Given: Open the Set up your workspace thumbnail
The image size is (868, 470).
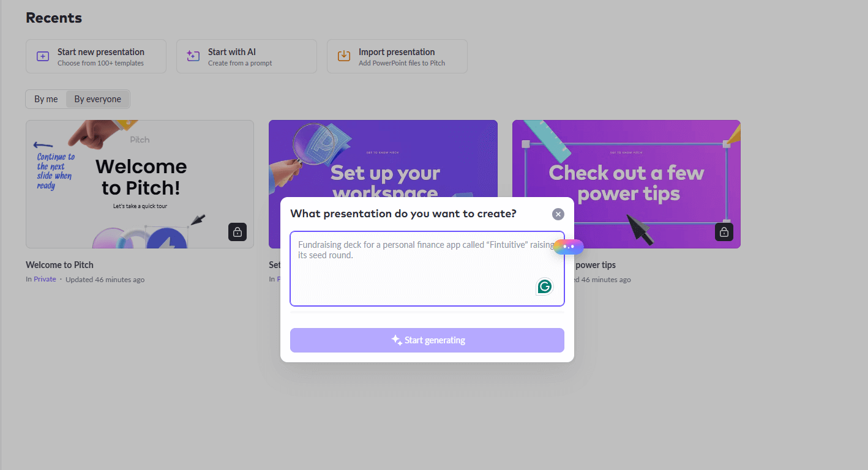Looking at the screenshot, I should pyautogui.click(x=383, y=159).
